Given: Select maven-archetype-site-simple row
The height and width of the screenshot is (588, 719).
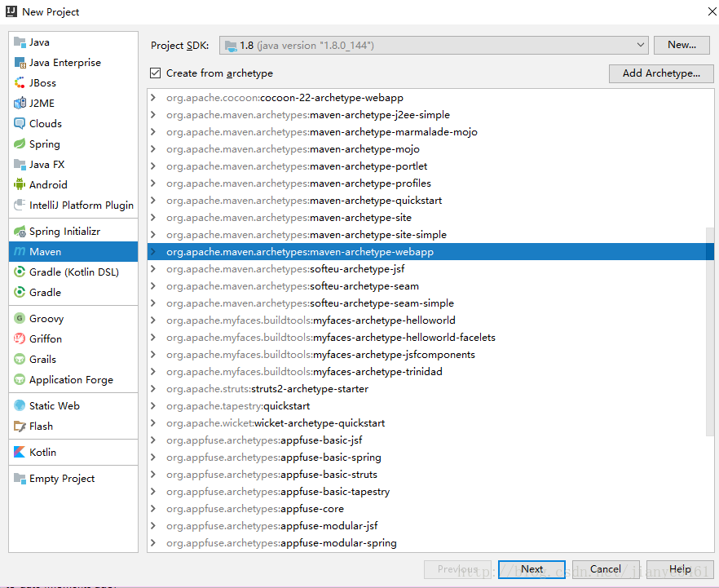Looking at the screenshot, I should (x=430, y=235).
